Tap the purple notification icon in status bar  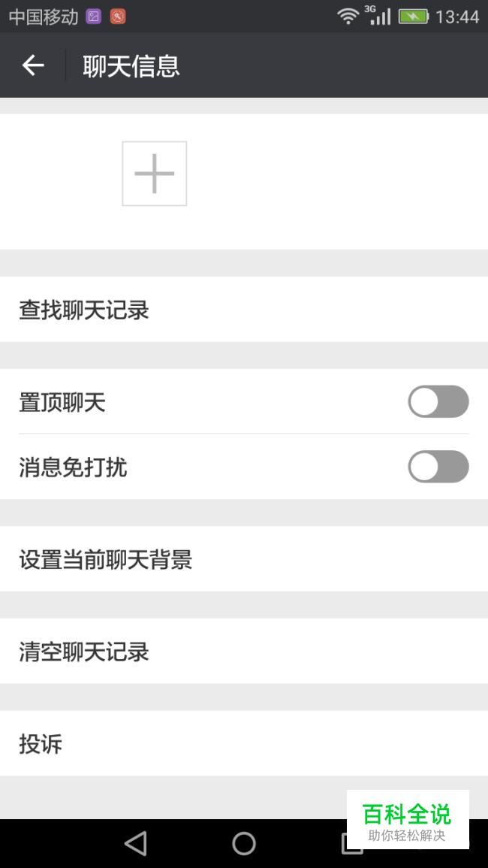tap(94, 16)
